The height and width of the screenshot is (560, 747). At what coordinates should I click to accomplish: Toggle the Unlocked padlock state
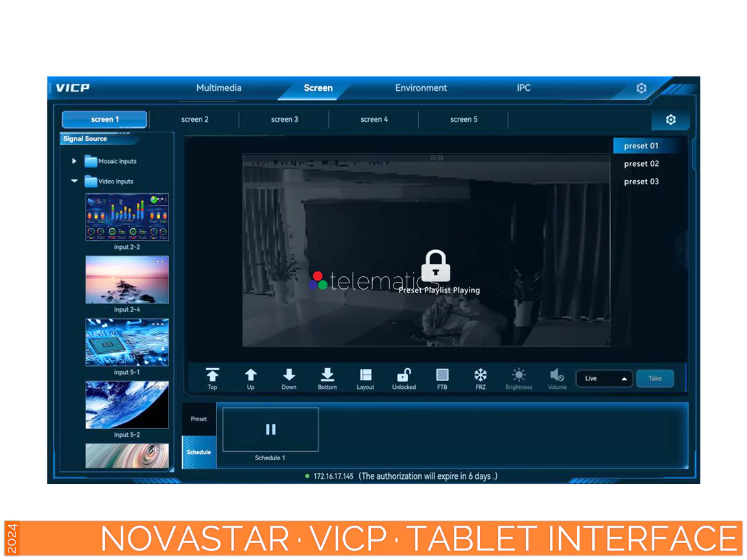pyautogui.click(x=404, y=375)
